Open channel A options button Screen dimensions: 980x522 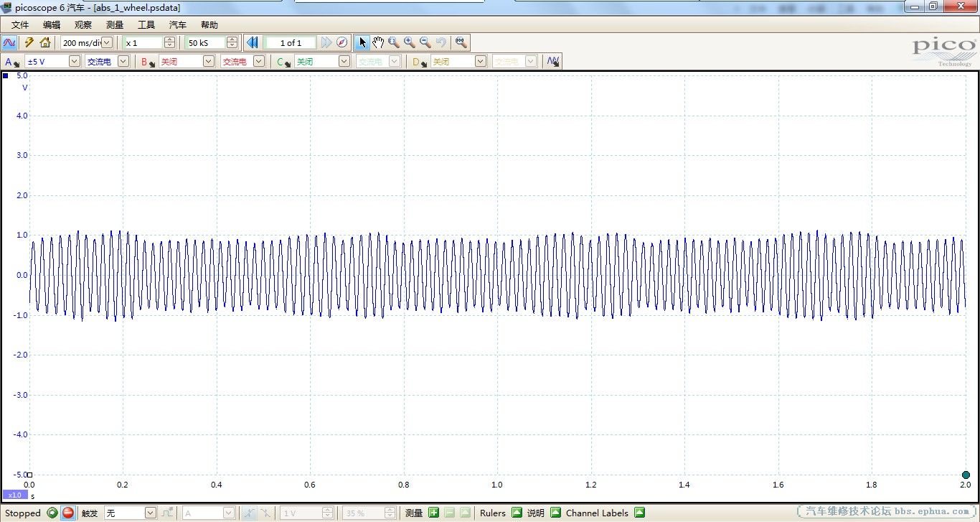(x=12, y=62)
